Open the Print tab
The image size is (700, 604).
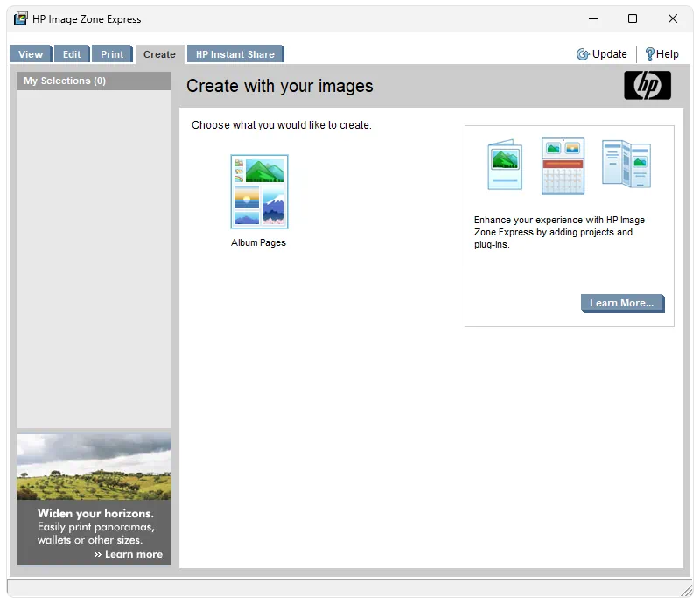pos(112,54)
